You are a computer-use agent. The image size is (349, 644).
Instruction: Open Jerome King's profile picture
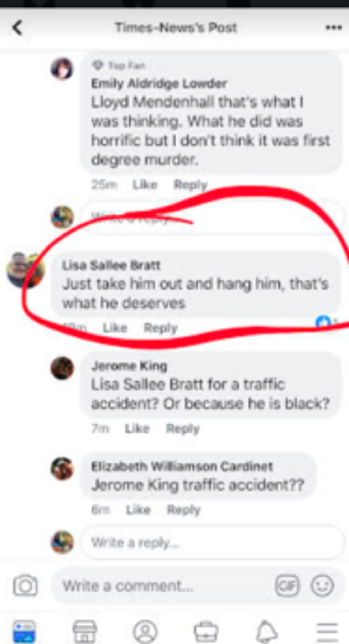[x=62, y=368]
